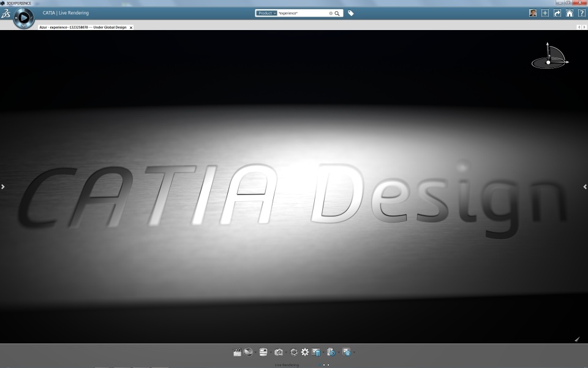The image size is (588, 368).
Task: Click CATIA | Live Rendering title text
Action: (x=66, y=13)
